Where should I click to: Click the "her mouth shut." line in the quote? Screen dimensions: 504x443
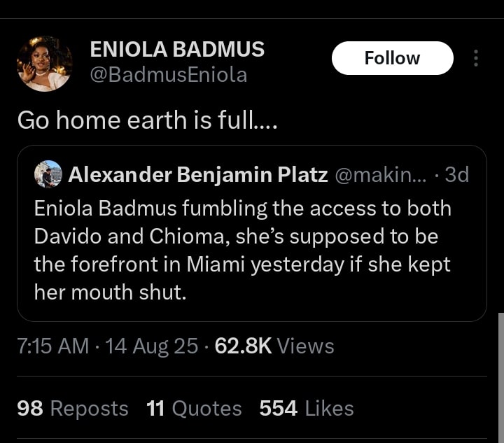[x=110, y=293]
